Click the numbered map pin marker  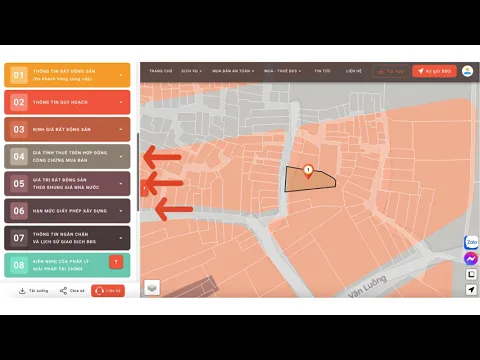coord(308,171)
